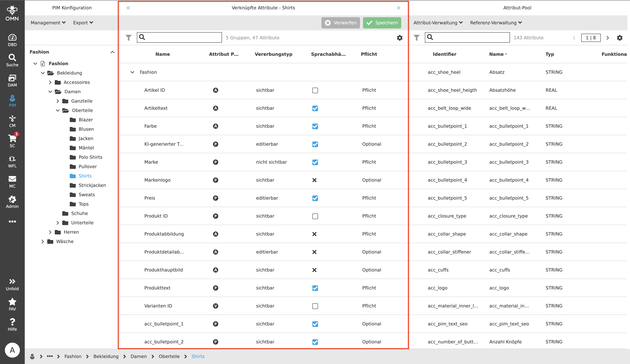Uncheck Sprachabhängig for Preis

point(315,198)
